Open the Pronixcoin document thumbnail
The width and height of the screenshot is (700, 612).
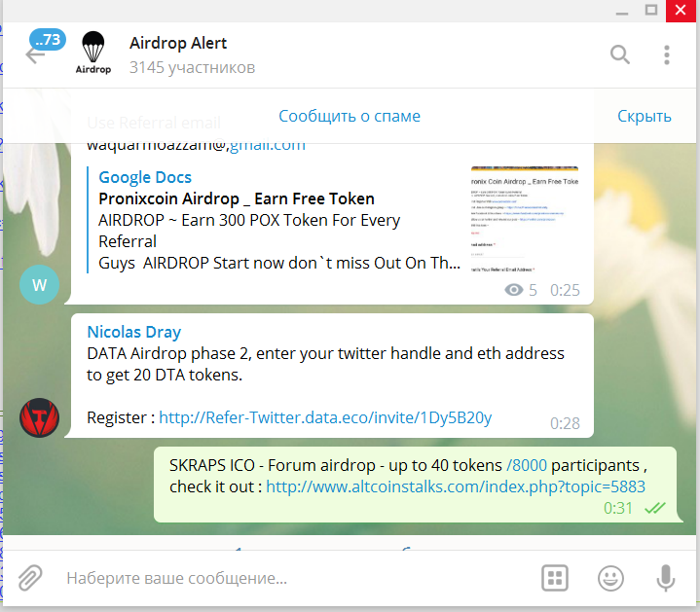coord(525,220)
